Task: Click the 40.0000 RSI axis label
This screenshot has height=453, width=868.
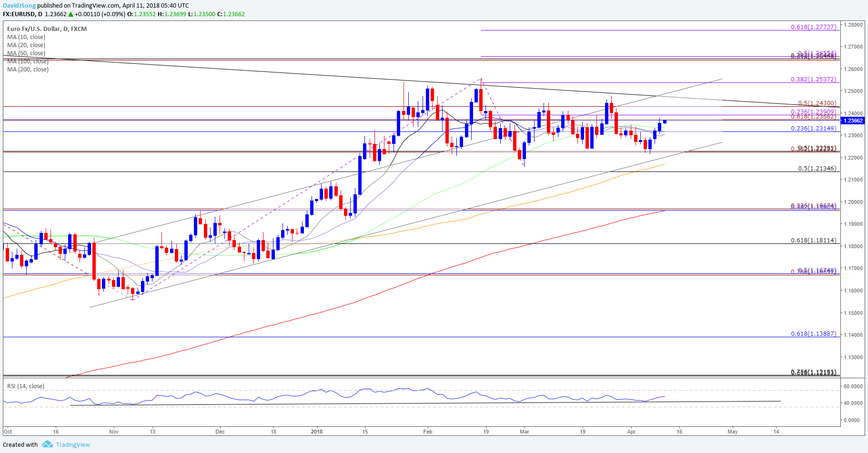Action: [x=852, y=403]
